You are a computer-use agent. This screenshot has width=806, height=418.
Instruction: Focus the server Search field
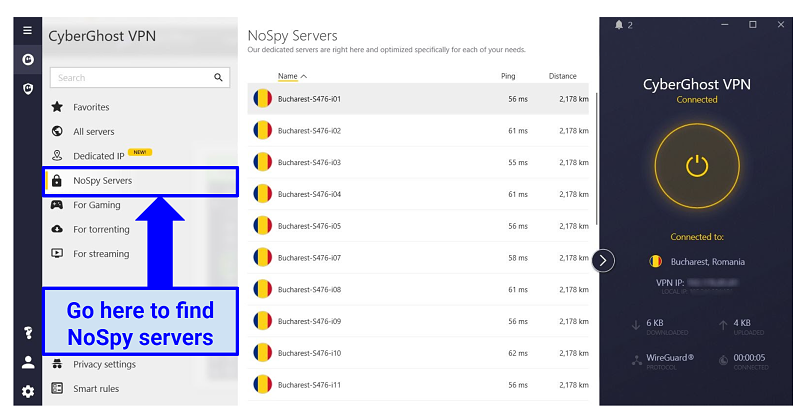[140, 78]
